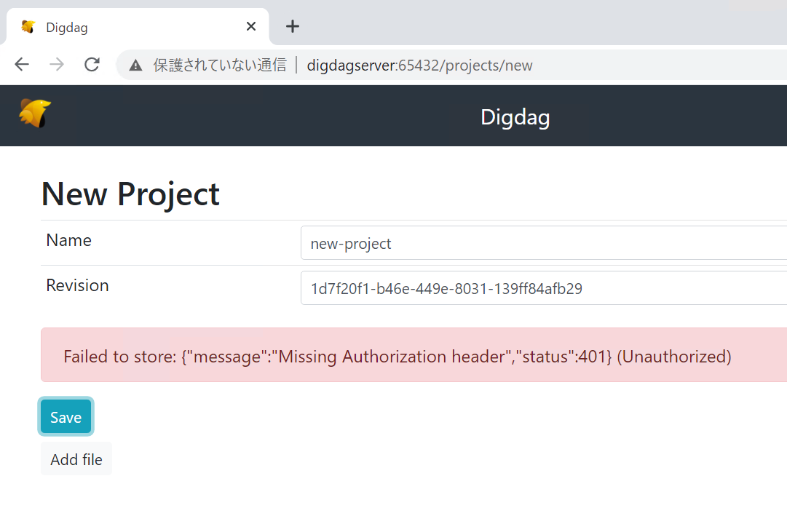Click the New Project heading
This screenshot has width=787, height=532.
[x=130, y=194]
